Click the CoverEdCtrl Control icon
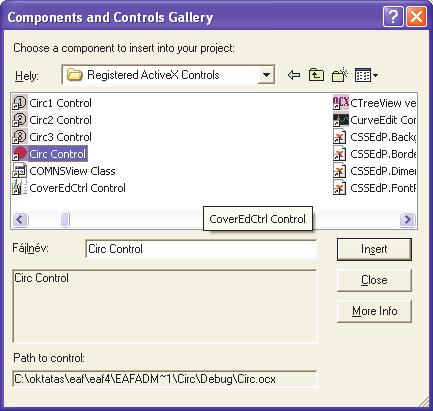This screenshot has height=411, width=433. 19,188
